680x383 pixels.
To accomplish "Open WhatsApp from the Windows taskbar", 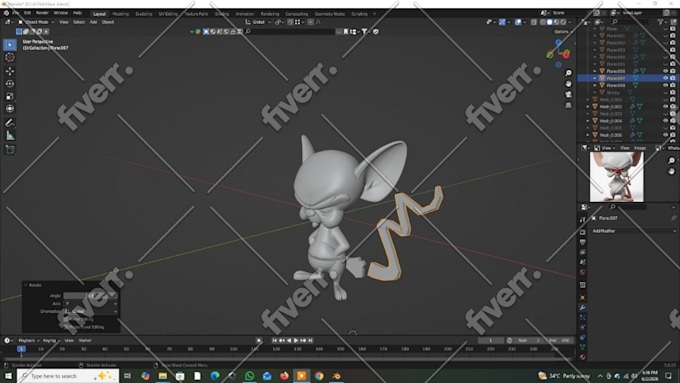I will coord(249,376).
